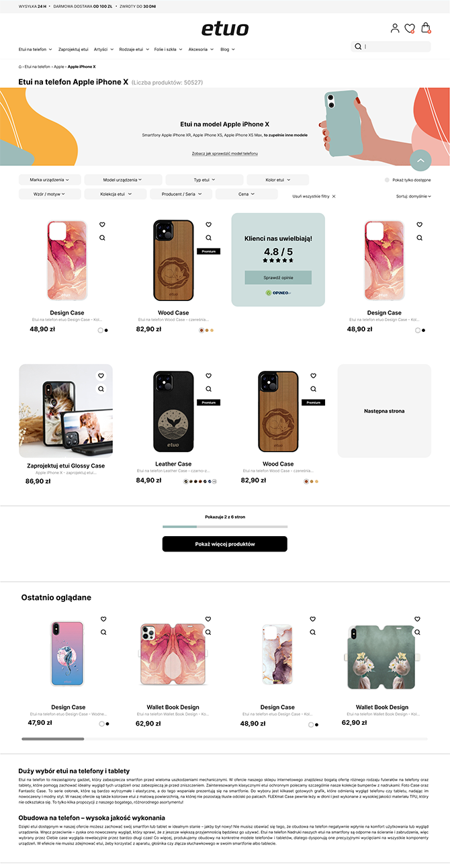The image size is (450, 868).
Task: Clear filters with 'Usuń wszystkie filtry' X
Action: coord(334,196)
